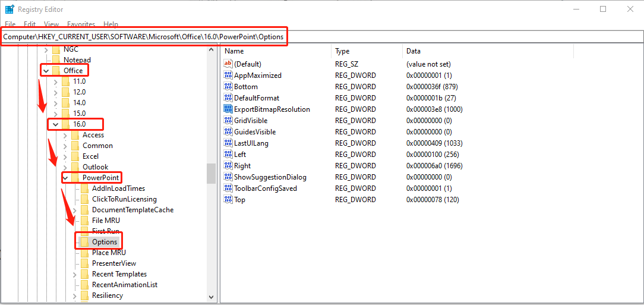The height and width of the screenshot is (305, 644).
Task: Open the Favorites menu
Action: point(81,24)
